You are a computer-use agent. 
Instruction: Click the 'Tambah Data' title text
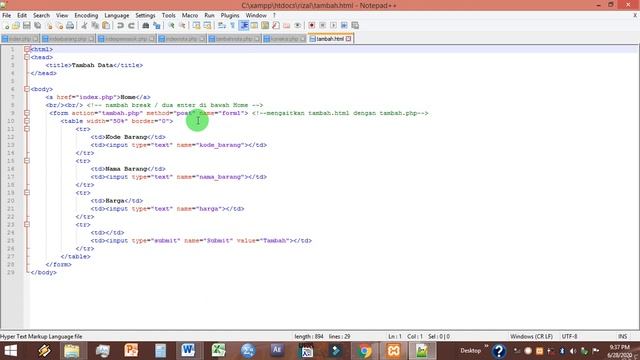tap(92, 65)
